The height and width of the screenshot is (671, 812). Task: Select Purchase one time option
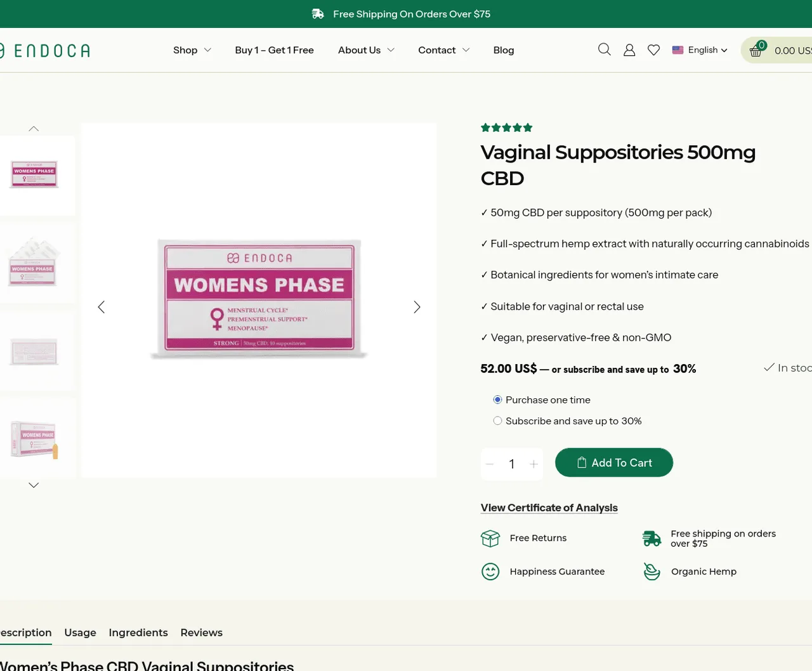click(x=497, y=400)
